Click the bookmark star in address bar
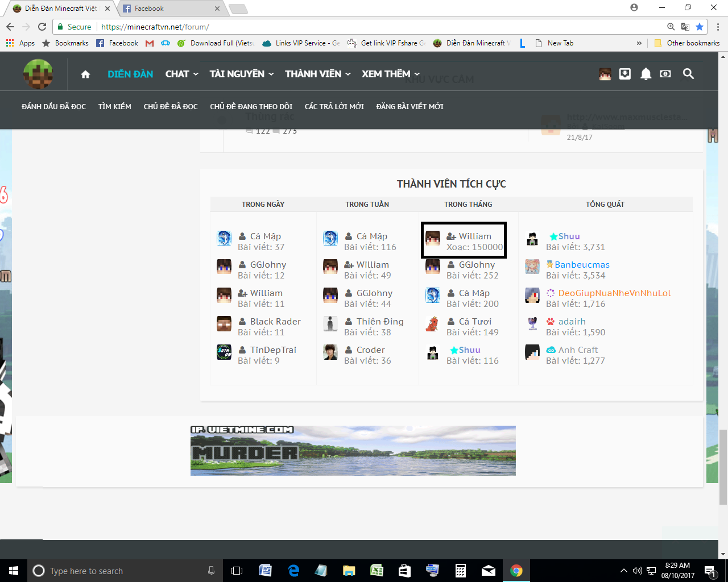This screenshot has height=582, width=728. [x=700, y=26]
